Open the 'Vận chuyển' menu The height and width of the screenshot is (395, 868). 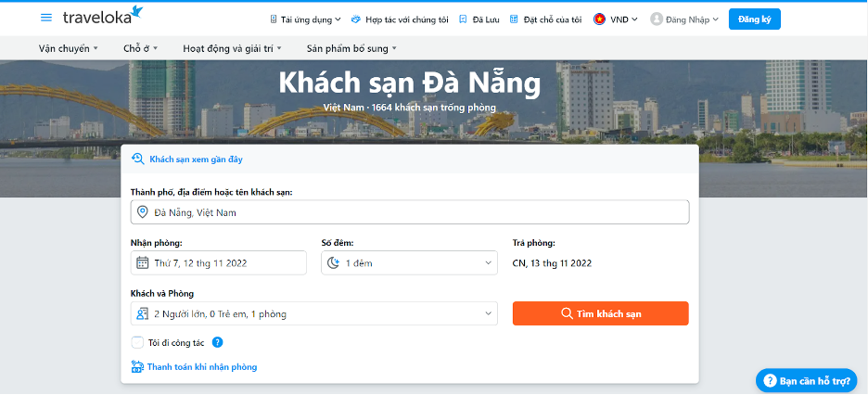tap(69, 47)
